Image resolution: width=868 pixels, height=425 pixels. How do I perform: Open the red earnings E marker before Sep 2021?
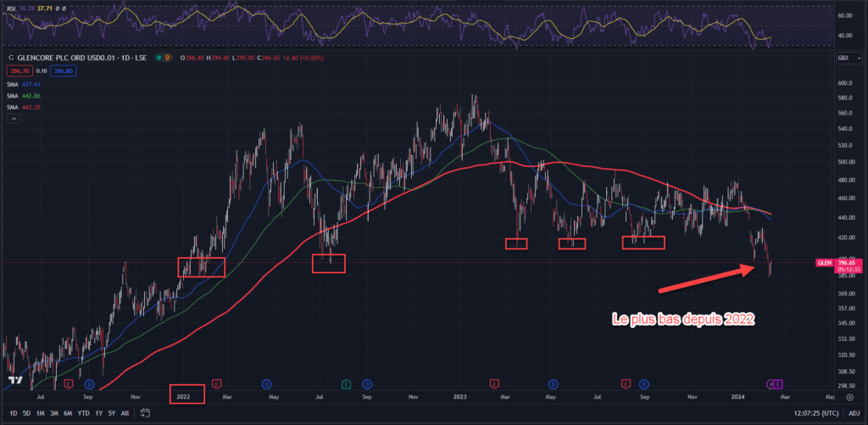(70, 383)
